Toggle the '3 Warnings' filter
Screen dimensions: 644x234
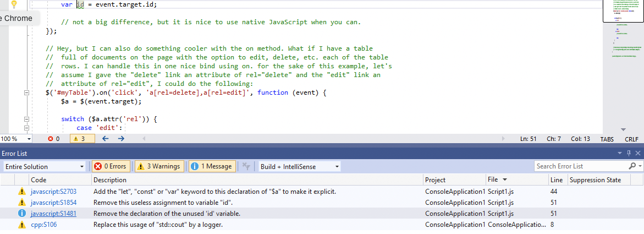(x=160, y=166)
